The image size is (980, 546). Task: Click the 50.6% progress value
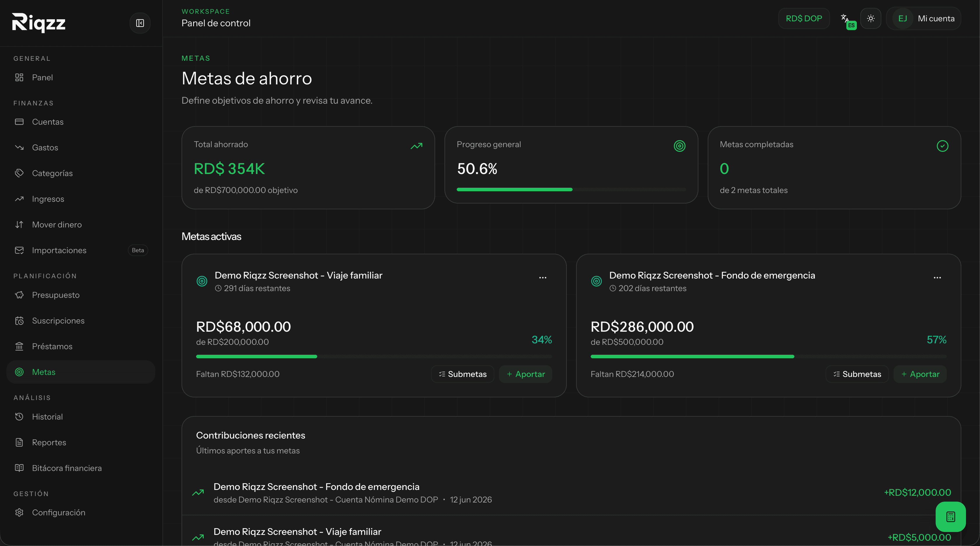point(477,169)
